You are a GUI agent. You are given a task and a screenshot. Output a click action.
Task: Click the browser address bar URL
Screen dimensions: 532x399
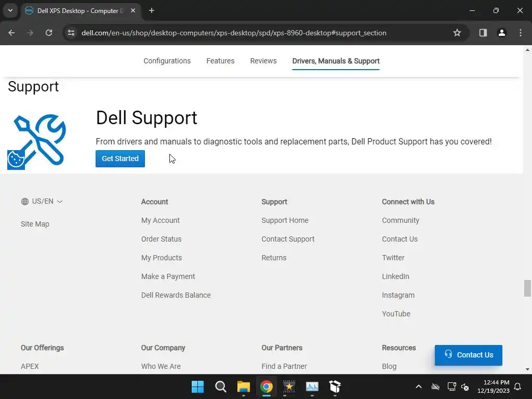(234, 33)
